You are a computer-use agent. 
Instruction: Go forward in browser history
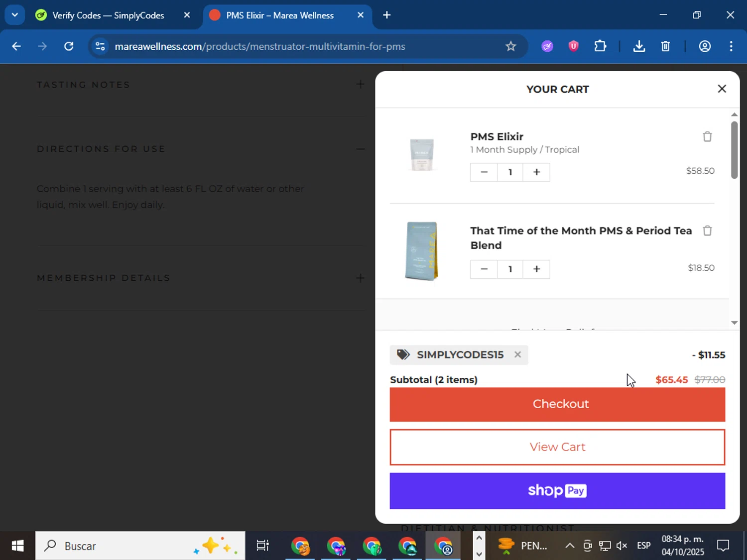point(42,46)
